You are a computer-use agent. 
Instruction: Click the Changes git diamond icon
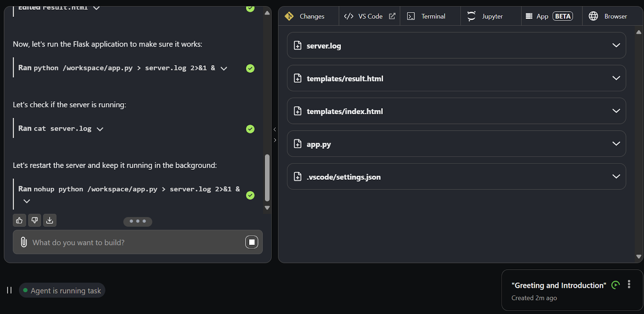pos(289,16)
